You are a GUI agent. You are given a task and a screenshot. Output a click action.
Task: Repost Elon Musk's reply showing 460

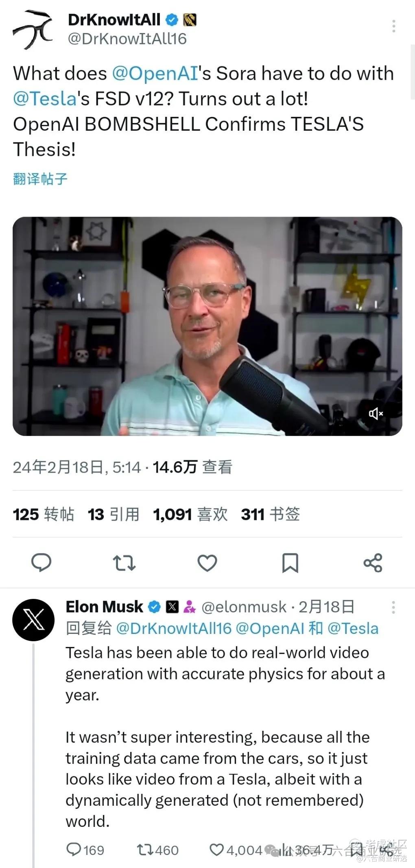pos(158,850)
